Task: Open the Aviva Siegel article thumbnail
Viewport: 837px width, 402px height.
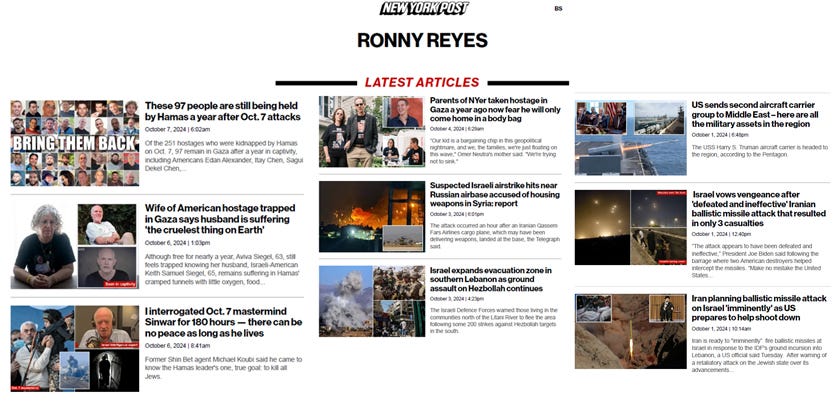Action: [75, 246]
